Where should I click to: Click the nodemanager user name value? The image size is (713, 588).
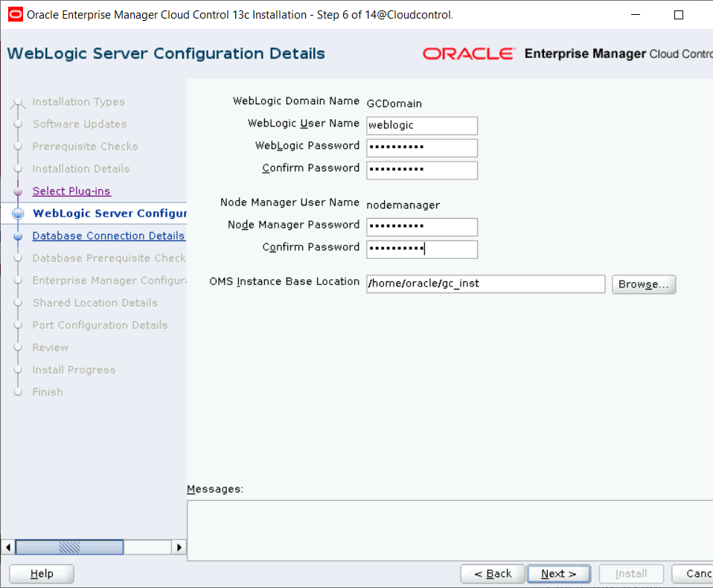pyautogui.click(x=403, y=205)
